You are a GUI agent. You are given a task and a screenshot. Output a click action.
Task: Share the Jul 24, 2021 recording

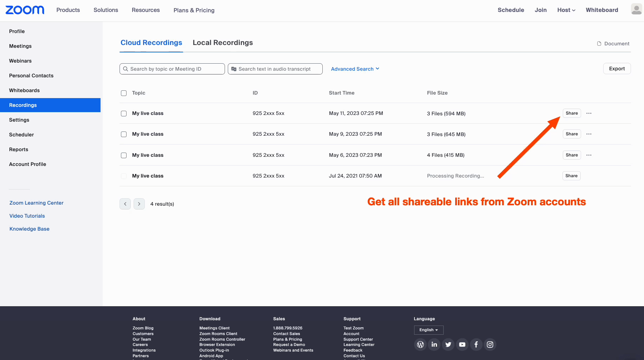(x=572, y=176)
